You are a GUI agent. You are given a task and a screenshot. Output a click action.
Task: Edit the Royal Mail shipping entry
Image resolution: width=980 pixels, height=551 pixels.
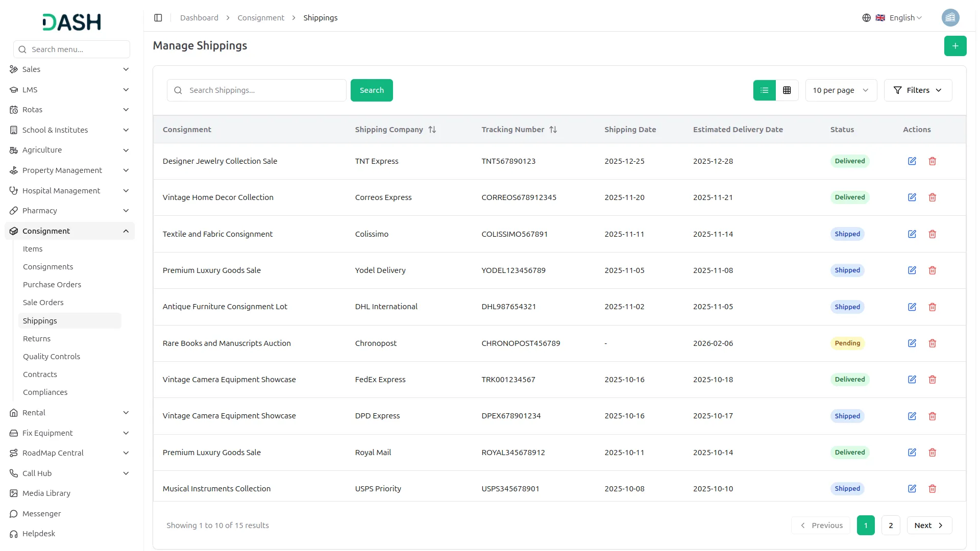[x=912, y=453]
